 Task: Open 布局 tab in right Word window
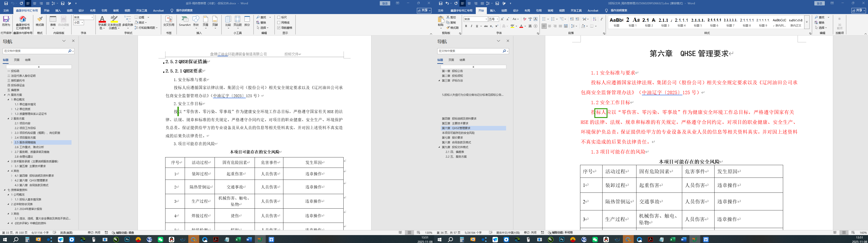[x=527, y=10]
